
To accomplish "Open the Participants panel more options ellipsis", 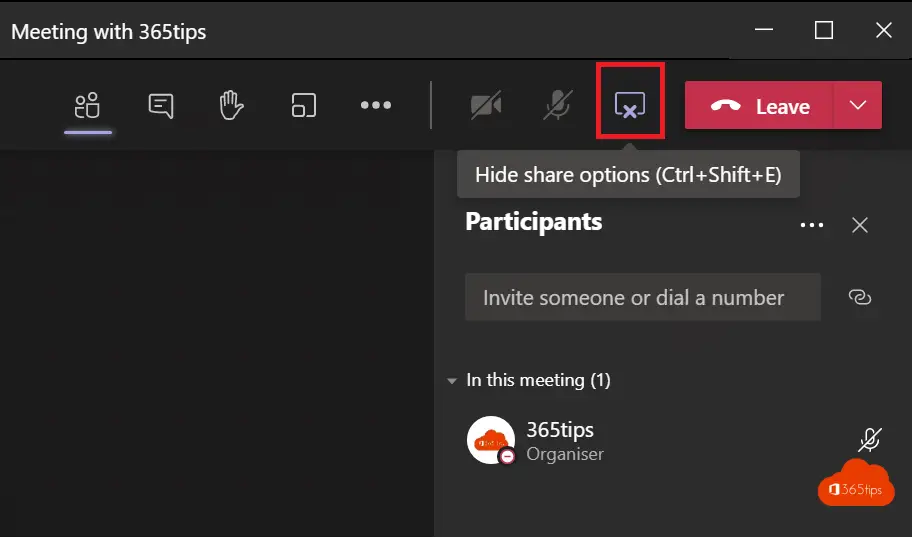I will pyautogui.click(x=812, y=225).
